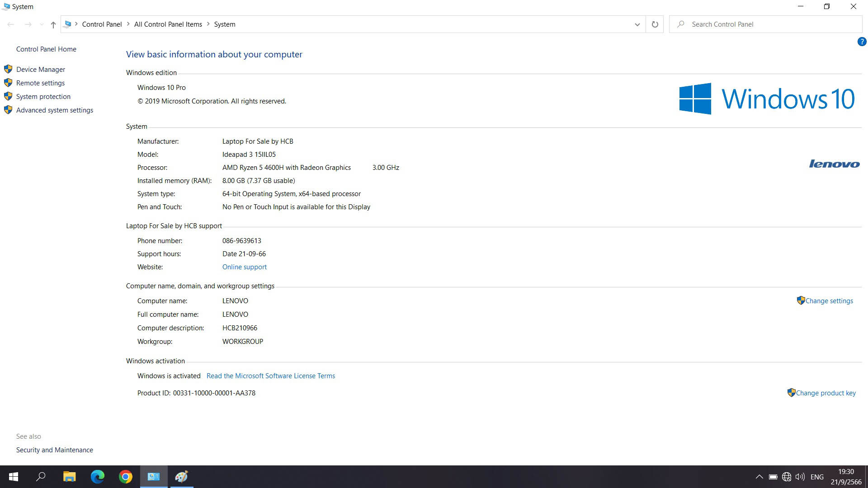
Task: Expand the address bar history dropdown
Action: click(x=637, y=24)
